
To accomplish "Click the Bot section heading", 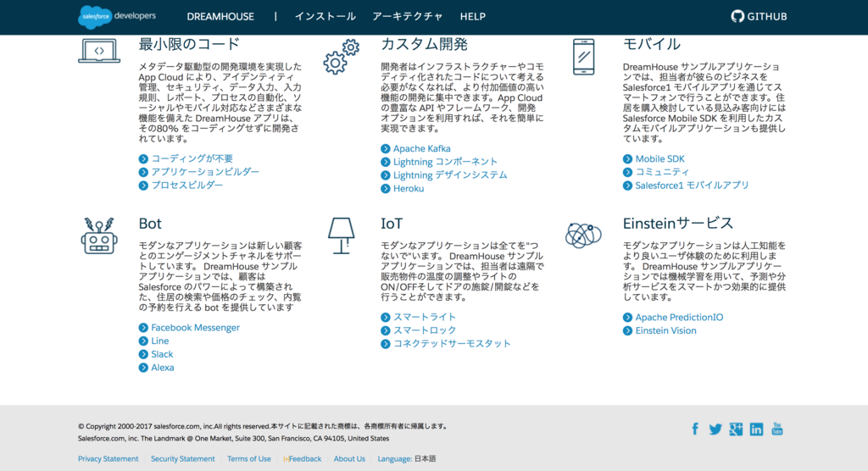I will 150,224.
